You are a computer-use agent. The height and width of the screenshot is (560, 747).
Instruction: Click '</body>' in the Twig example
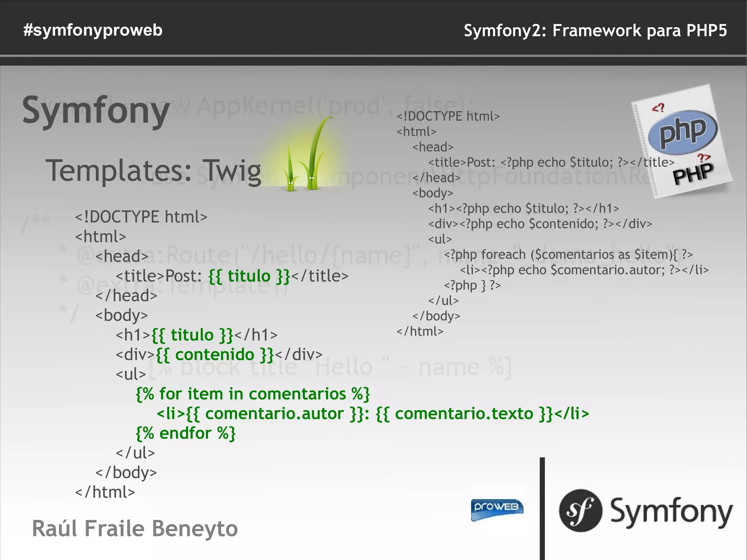126,472
